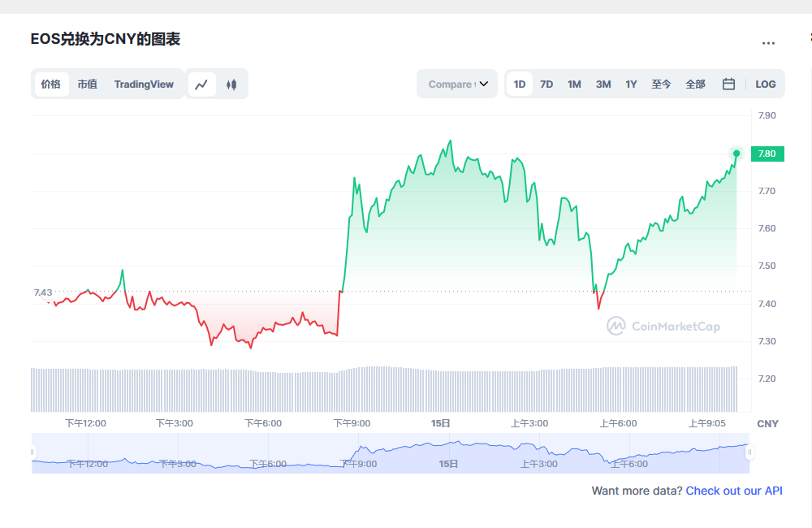Click the green current price dot
This screenshot has width=812, height=528.
tap(736, 153)
